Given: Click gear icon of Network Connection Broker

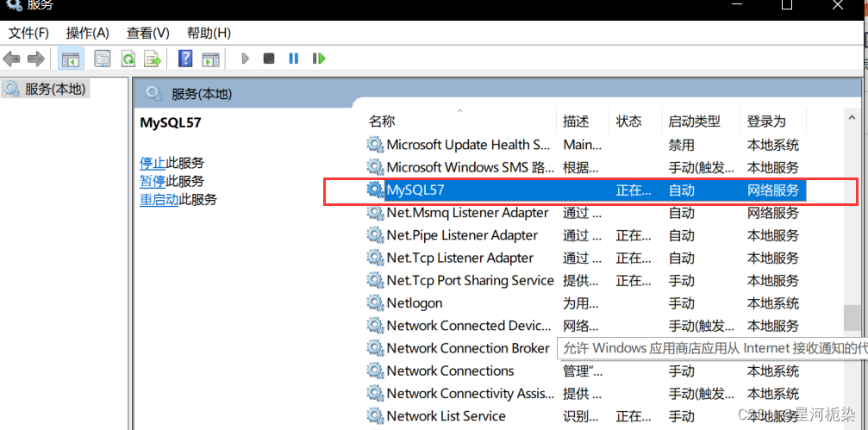Looking at the screenshot, I should click(375, 348).
